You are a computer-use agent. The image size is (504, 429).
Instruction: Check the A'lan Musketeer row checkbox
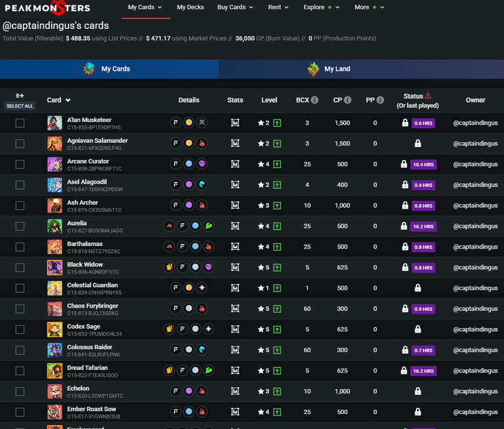[x=20, y=123]
